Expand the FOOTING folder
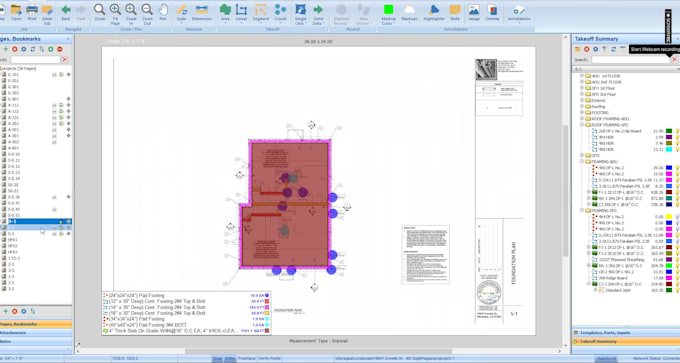The height and width of the screenshot is (363, 680). point(582,112)
